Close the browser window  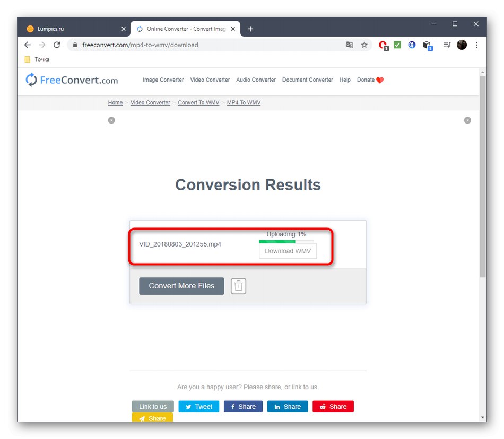tap(476, 24)
